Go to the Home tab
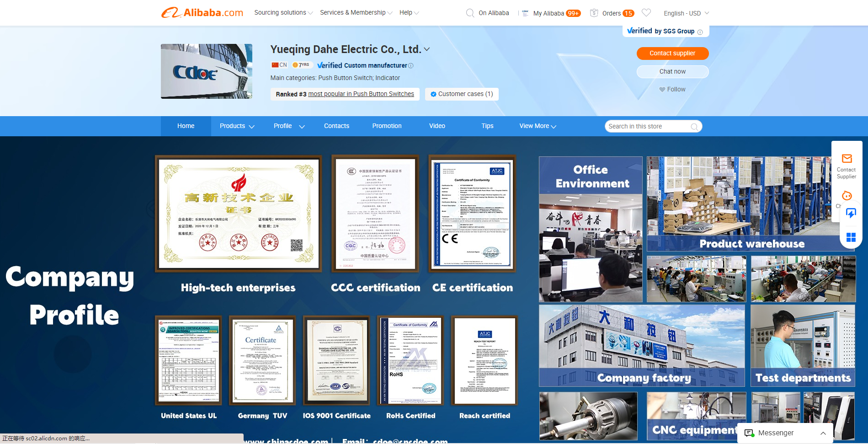The image size is (868, 444). (186, 126)
